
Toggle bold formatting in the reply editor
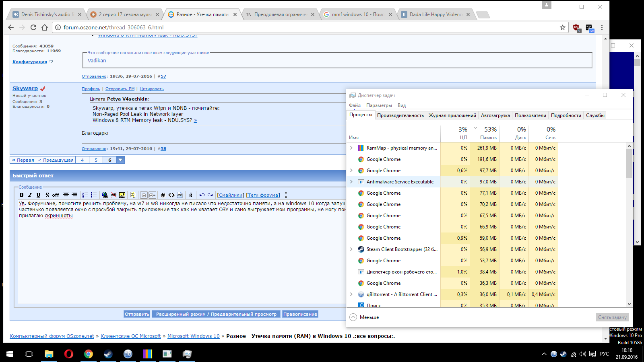point(22,195)
